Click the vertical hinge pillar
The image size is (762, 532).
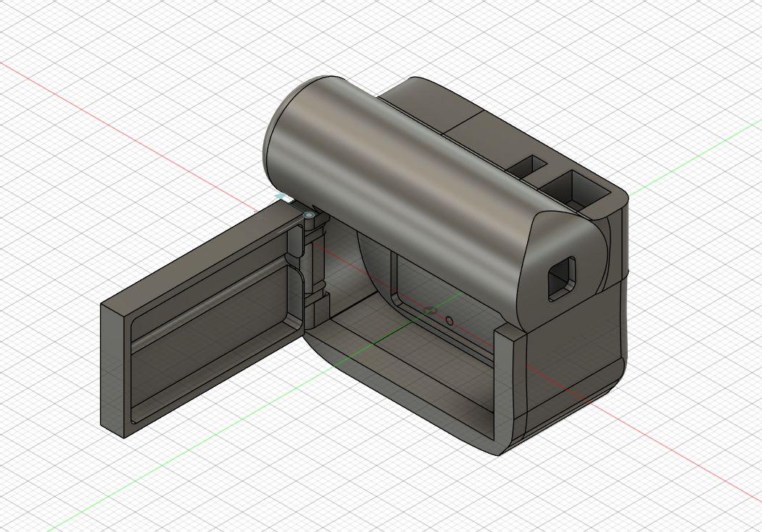click(315, 265)
